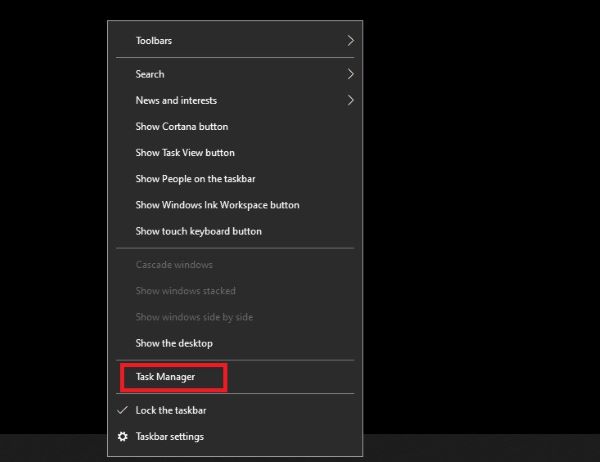
Task: Choose Cascade windows
Action: [x=235, y=265]
